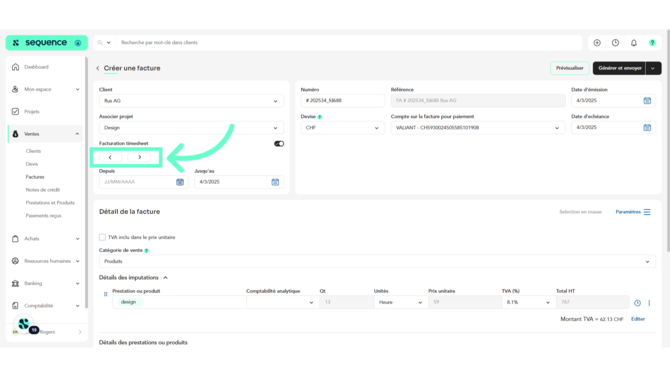Open the clock timer icon in top bar
The width and height of the screenshot is (670, 377).
coord(615,43)
